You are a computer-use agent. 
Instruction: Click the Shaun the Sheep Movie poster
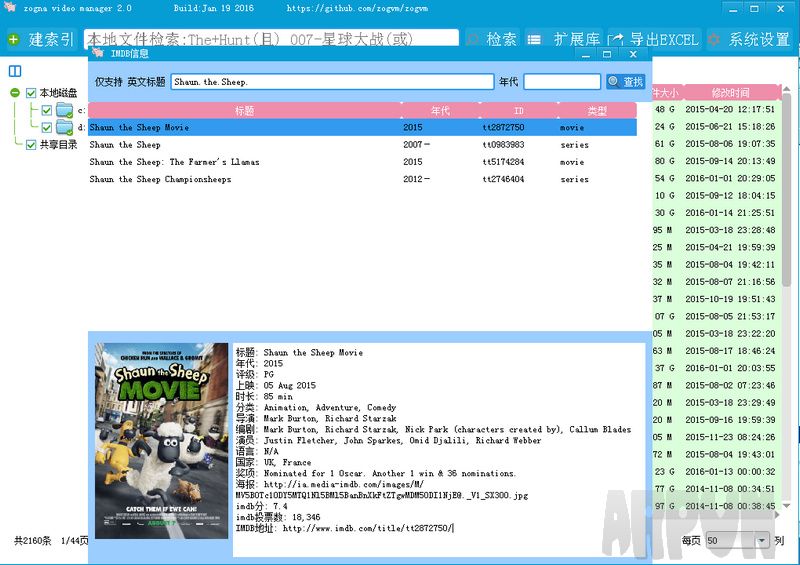coord(161,441)
